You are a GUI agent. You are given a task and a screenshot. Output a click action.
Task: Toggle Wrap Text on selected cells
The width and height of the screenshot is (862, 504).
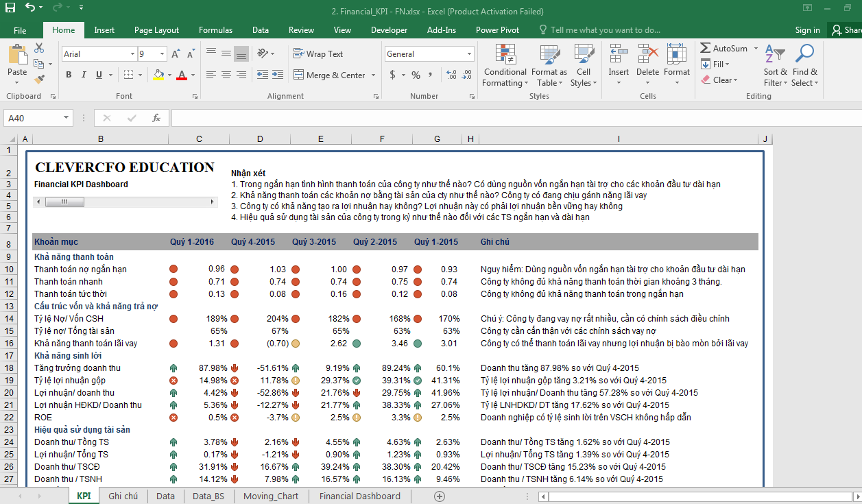318,53
